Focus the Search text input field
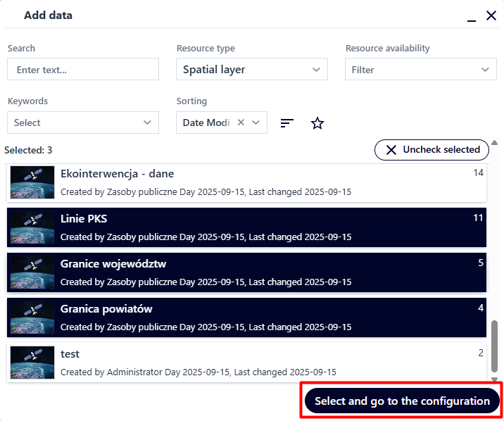Image resolution: width=504 pixels, height=421 pixels. (83, 70)
